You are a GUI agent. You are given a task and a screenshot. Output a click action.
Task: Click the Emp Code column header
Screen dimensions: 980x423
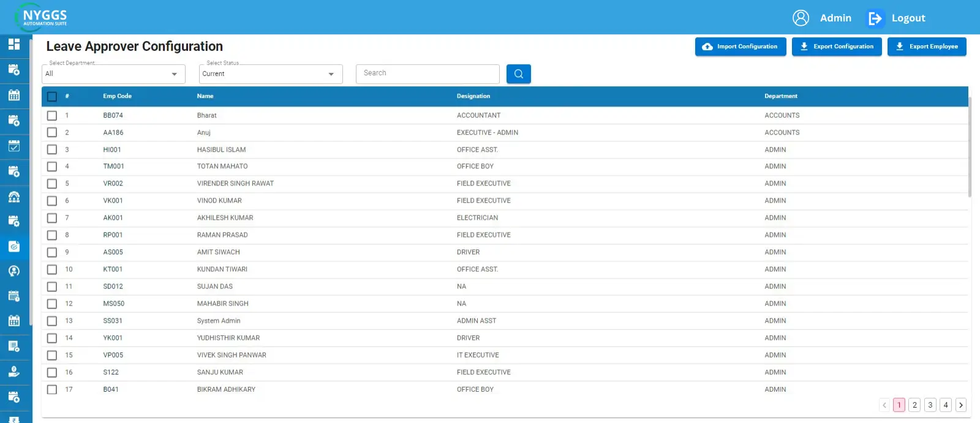coord(117,96)
